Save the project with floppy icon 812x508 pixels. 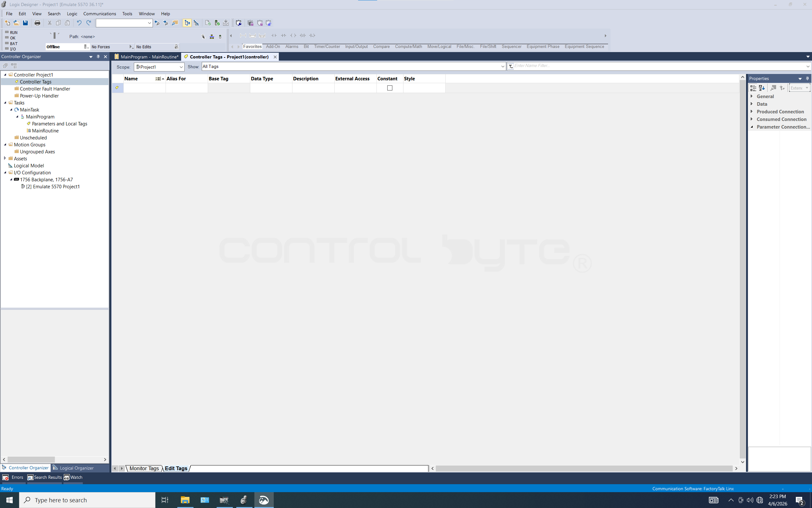pyautogui.click(x=25, y=23)
